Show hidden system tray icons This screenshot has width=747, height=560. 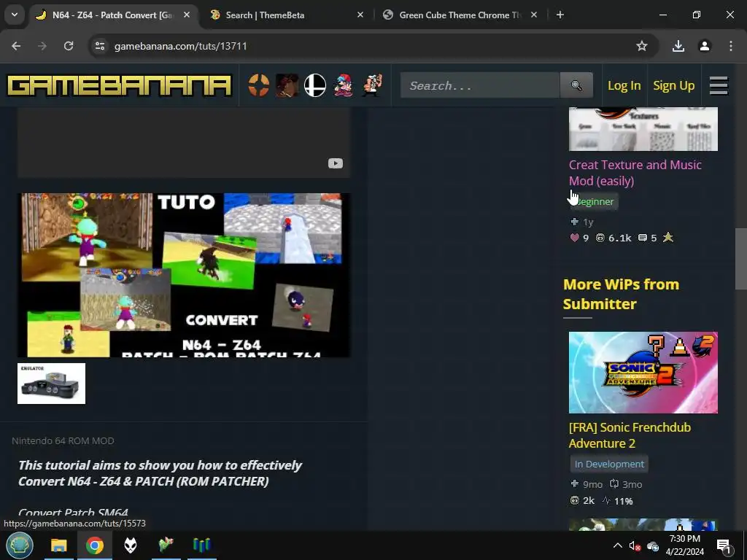pos(617,545)
